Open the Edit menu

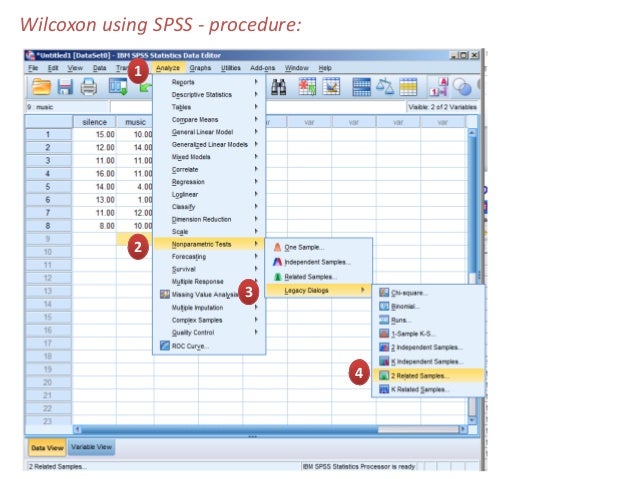tap(53, 68)
